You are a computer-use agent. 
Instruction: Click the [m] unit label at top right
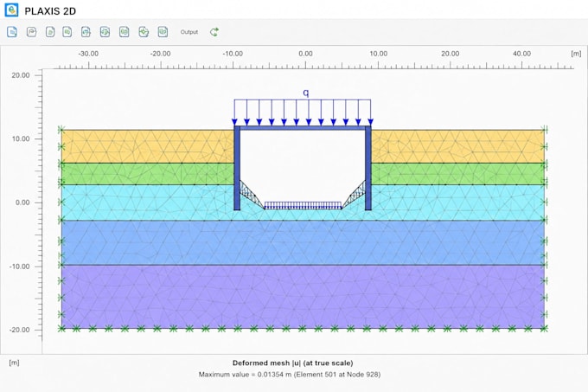tap(576, 54)
